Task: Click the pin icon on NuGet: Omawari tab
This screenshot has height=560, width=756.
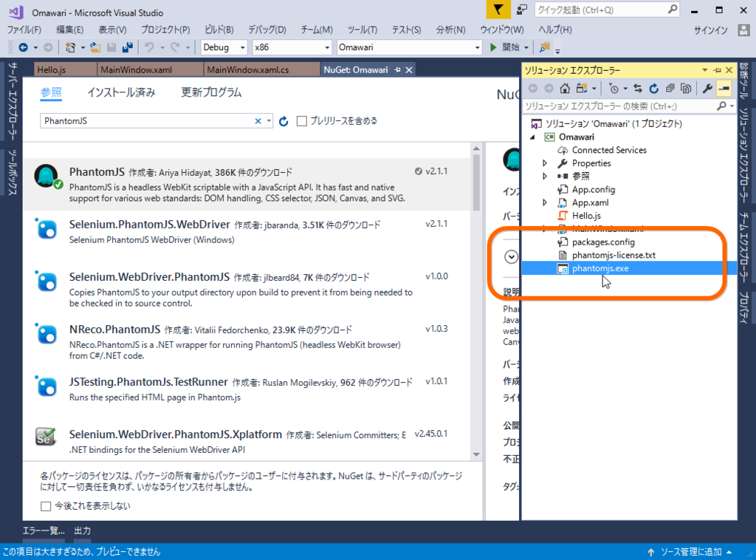Action: [x=397, y=70]
